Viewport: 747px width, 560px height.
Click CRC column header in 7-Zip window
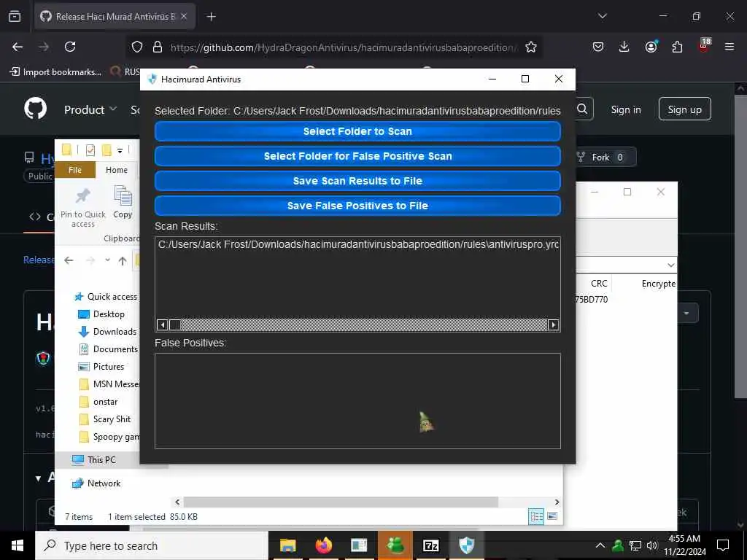[599, 284]
